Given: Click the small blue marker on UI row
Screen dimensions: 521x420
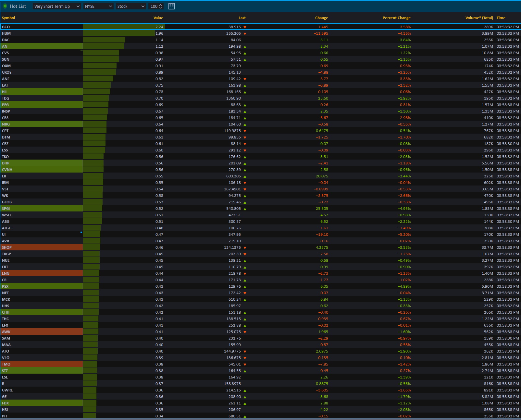Looking at the screenshot, I should pos(81,233).
